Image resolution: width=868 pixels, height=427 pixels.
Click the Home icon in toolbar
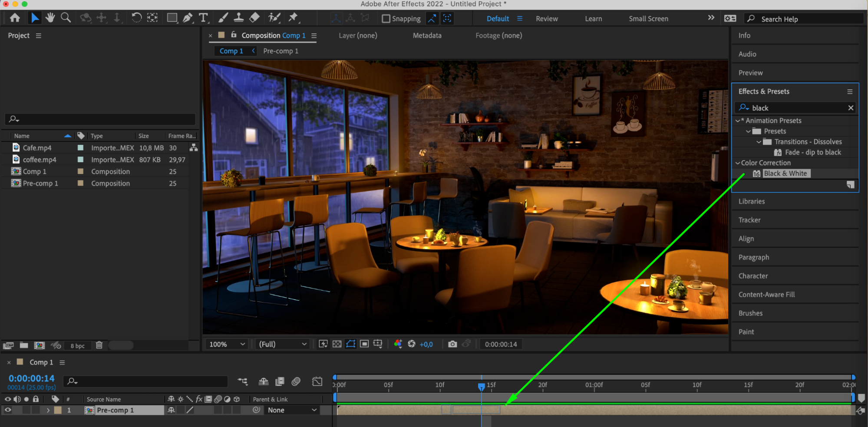coord(15,18)
